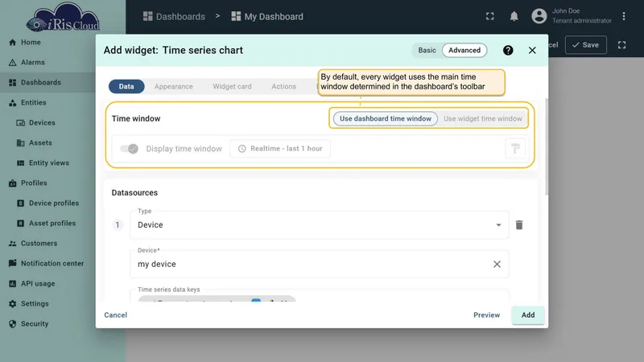Viewport: 644px width, 362px height.
Task: Open widget help icon
Action: 508,50
